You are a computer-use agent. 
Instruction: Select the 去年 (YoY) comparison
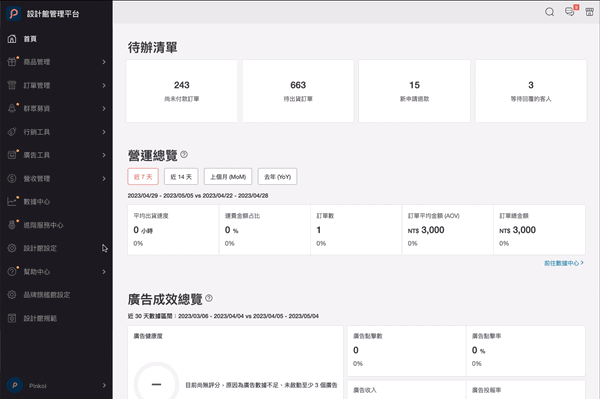pos(277,177)
